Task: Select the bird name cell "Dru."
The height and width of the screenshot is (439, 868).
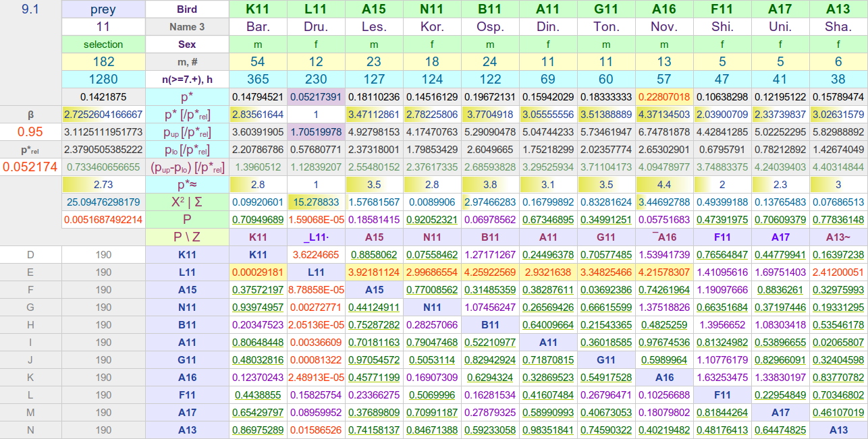Action: pyautogui.click(x=316, y=27)
